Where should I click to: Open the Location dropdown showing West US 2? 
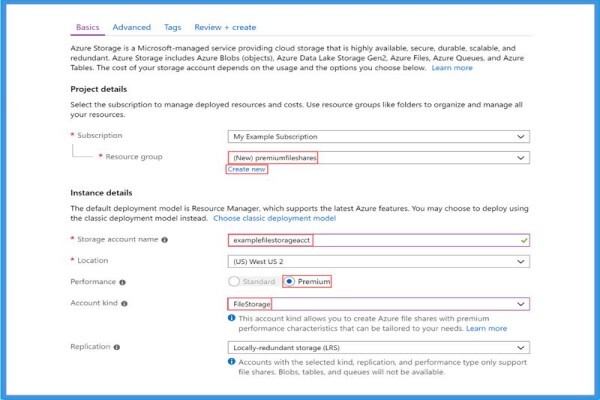(378, 261)
